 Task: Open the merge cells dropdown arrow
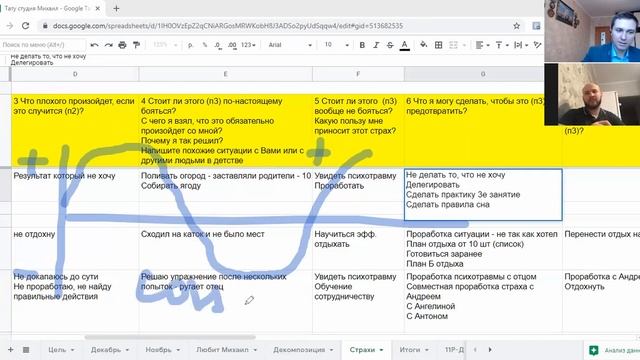tap(464, 45)
